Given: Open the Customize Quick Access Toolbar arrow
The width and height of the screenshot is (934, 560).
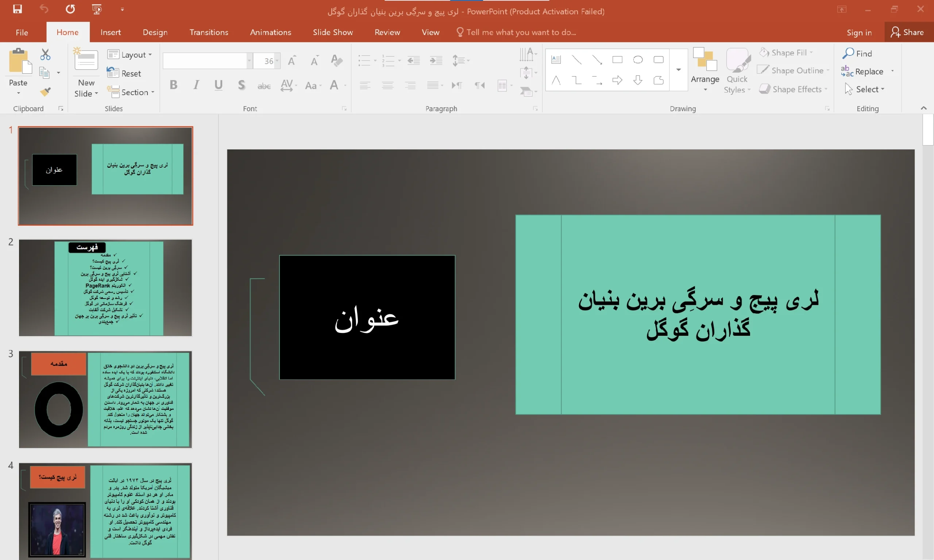Looking at the screenshot, I should [122, 9].
